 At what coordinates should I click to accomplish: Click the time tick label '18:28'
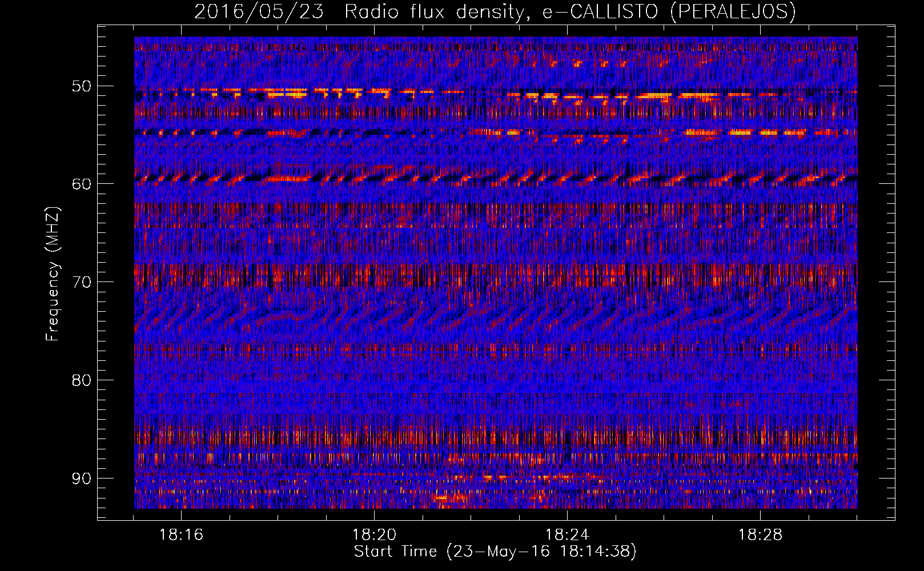pos(760,535)
